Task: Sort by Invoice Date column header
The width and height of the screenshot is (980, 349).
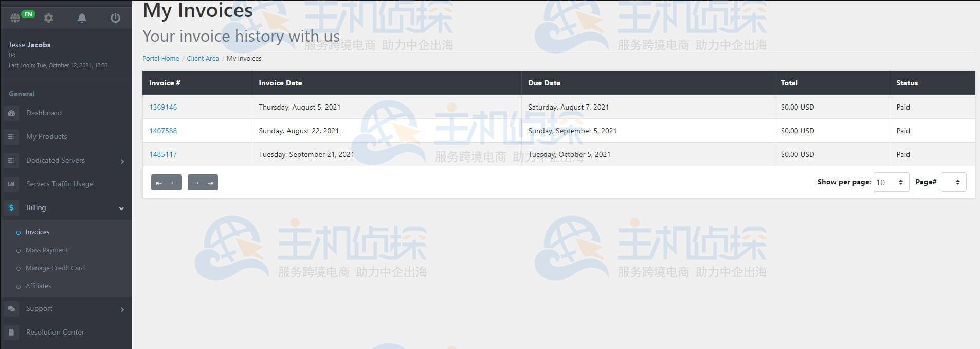Action: tap(280, 83)
